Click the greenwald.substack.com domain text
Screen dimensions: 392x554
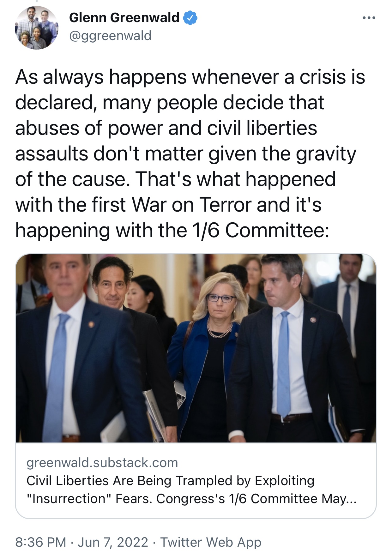click(102, 462)
